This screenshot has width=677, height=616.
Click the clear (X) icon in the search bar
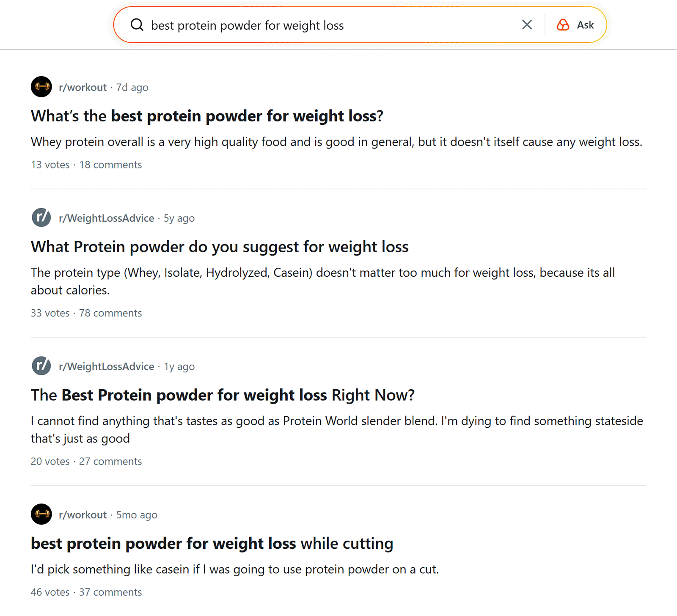click(526, 25)
